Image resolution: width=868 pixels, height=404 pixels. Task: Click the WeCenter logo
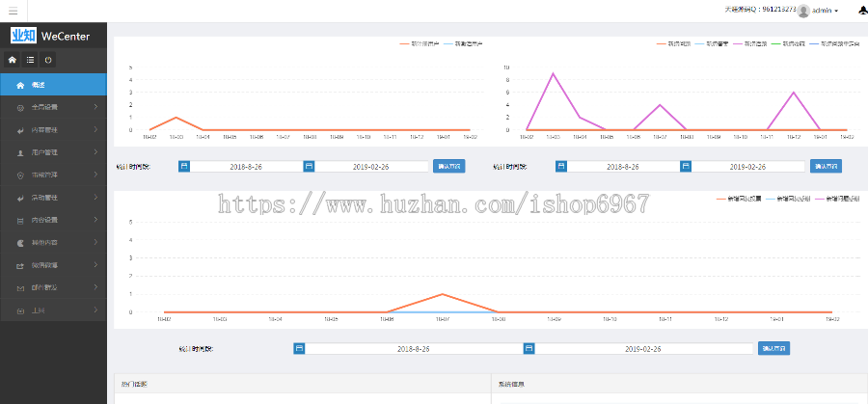[x=50, y=37]
